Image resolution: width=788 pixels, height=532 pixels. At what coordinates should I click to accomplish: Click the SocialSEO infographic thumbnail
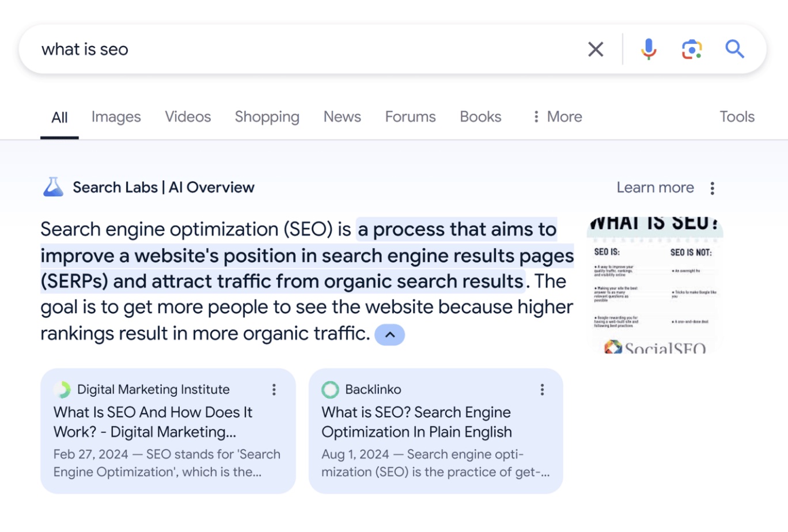pyautogui.click(x=655, y=285)
